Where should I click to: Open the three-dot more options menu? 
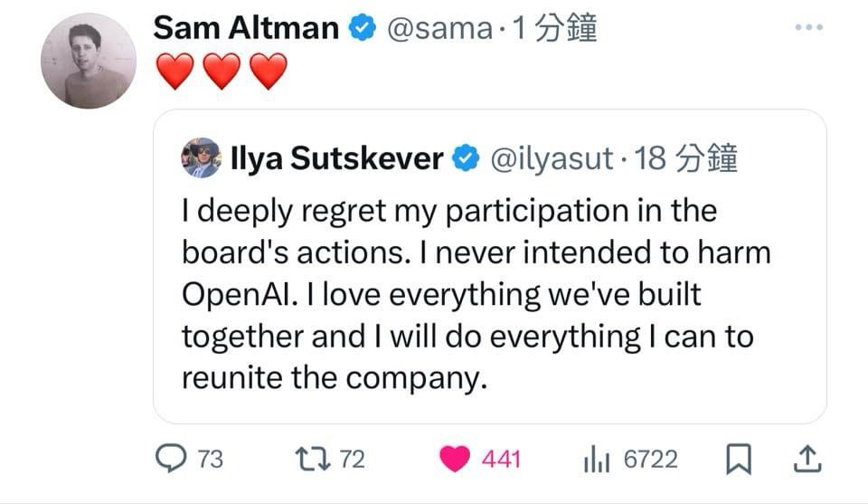(809, 28)
